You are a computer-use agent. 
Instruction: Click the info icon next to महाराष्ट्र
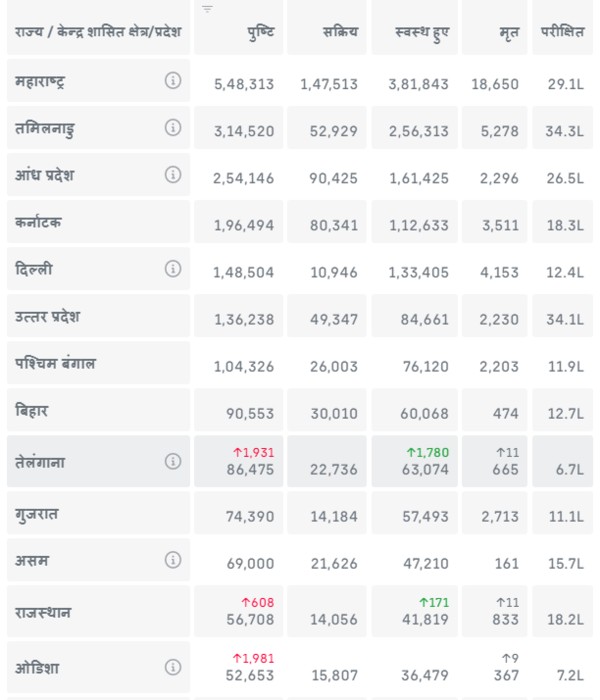point(173,82)
